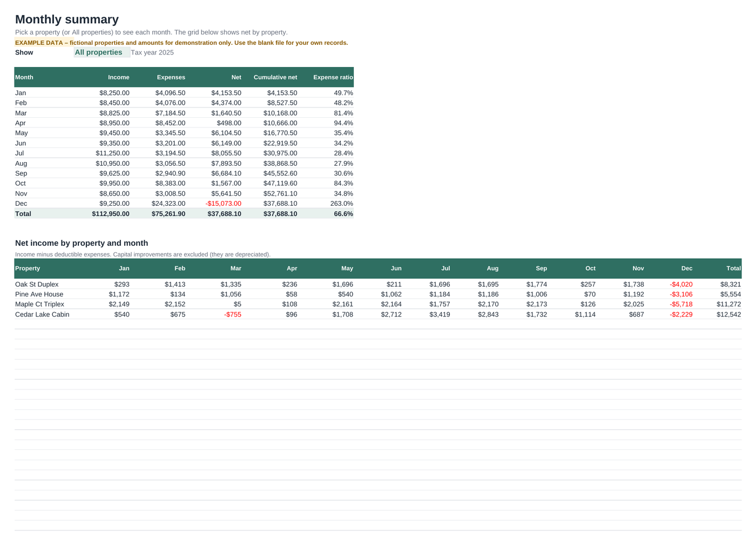Select Maple Ct Triplex March "$5"
The image size is (756, 545).
coord(238,304)
